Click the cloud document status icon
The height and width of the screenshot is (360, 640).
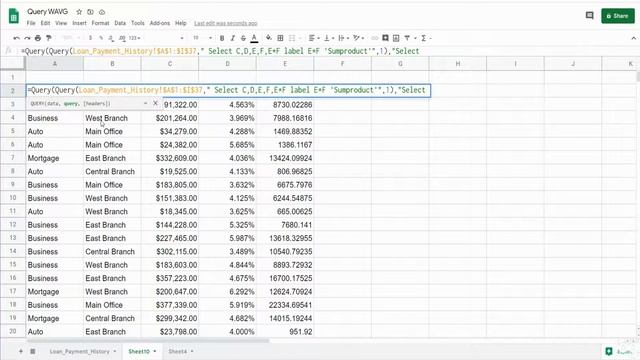(x=102, y=12)
